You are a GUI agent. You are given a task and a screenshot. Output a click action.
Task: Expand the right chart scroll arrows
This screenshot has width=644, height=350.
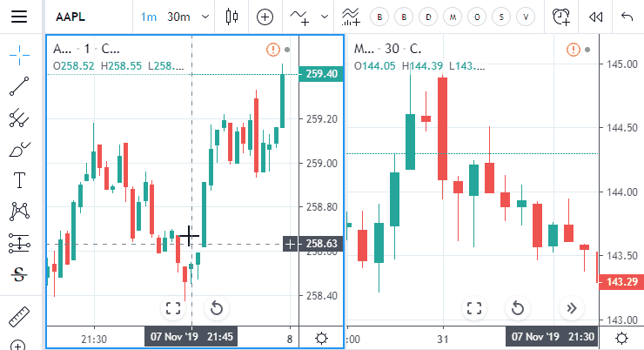[571, 308]
